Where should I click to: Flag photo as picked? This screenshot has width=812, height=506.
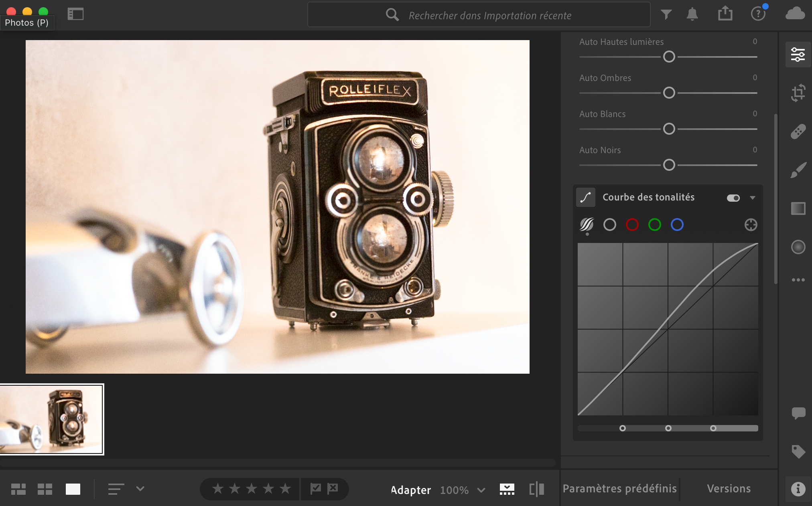(316, 488)
